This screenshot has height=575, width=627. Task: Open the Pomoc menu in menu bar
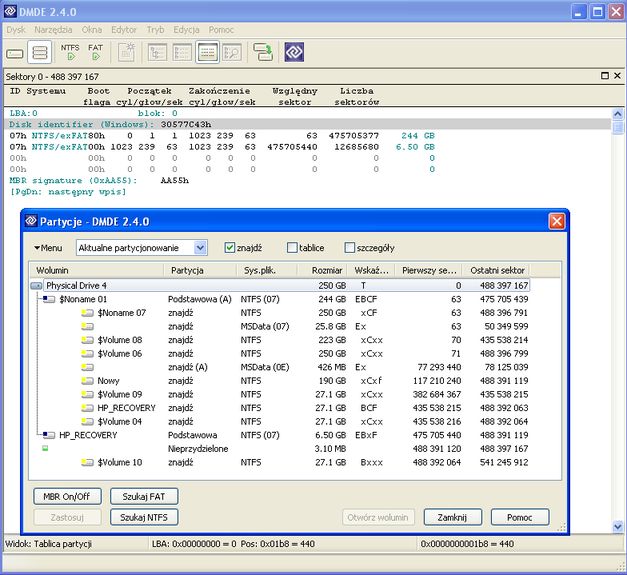(221, 30)
